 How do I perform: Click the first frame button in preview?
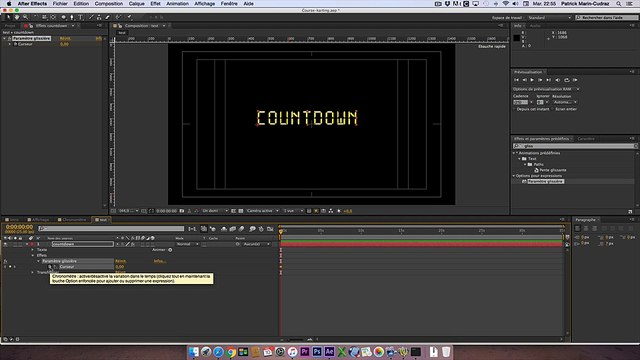point(516,80)
